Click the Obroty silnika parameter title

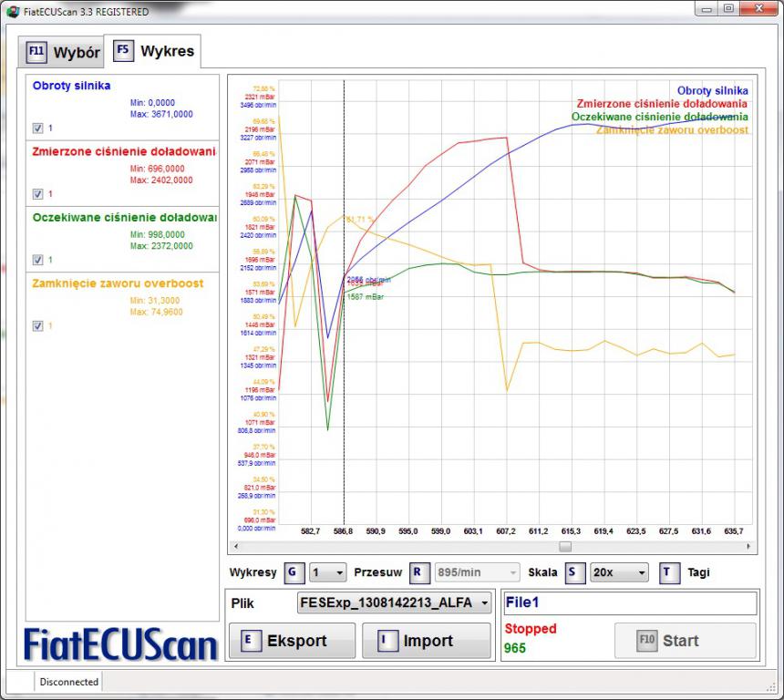pos(71,86)
